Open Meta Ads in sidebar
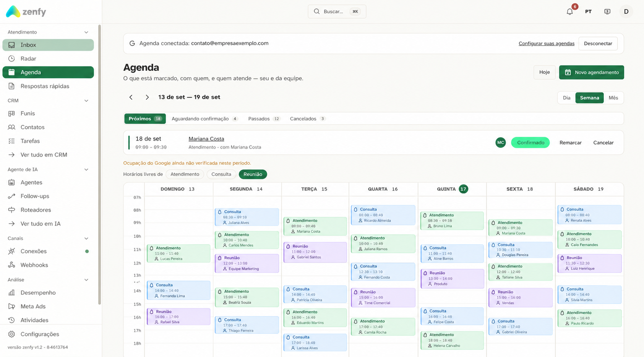 point(48,306)
